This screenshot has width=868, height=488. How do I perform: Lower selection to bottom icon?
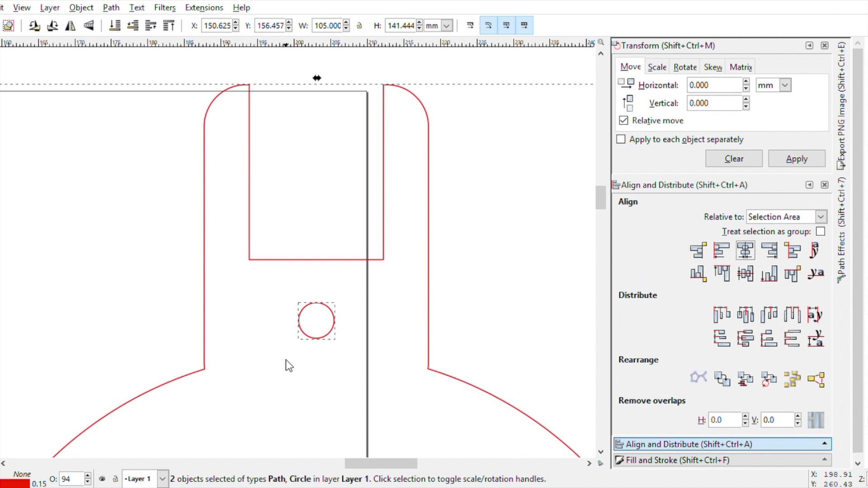click(115, 26)
